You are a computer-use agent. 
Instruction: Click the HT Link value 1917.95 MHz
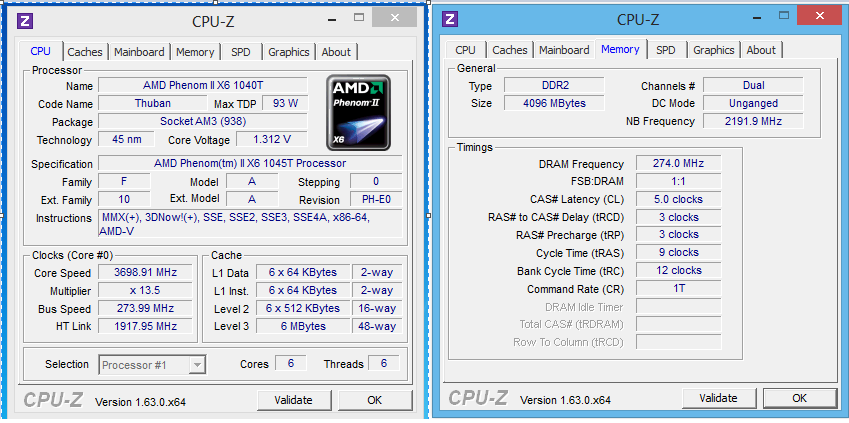point(146,326)
